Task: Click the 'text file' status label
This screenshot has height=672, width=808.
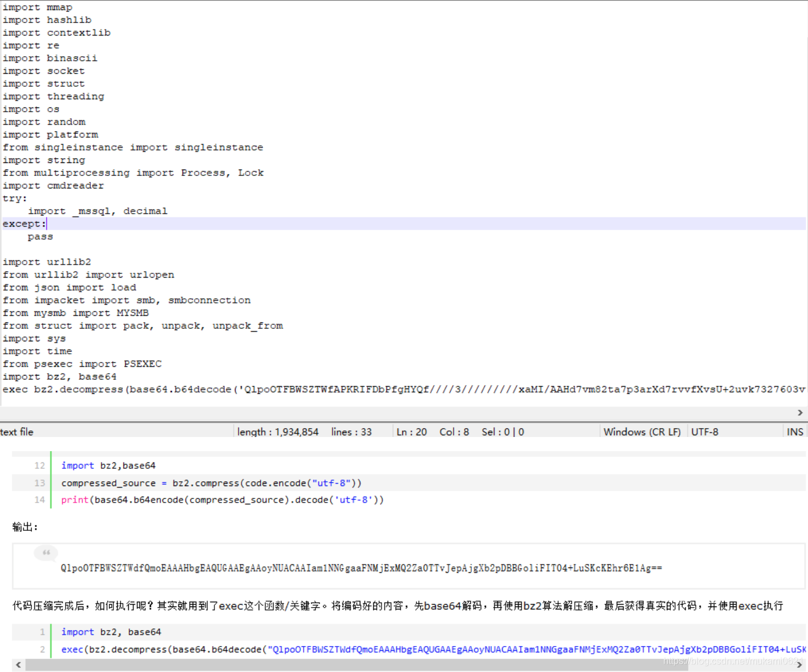Action: (17, 432)
